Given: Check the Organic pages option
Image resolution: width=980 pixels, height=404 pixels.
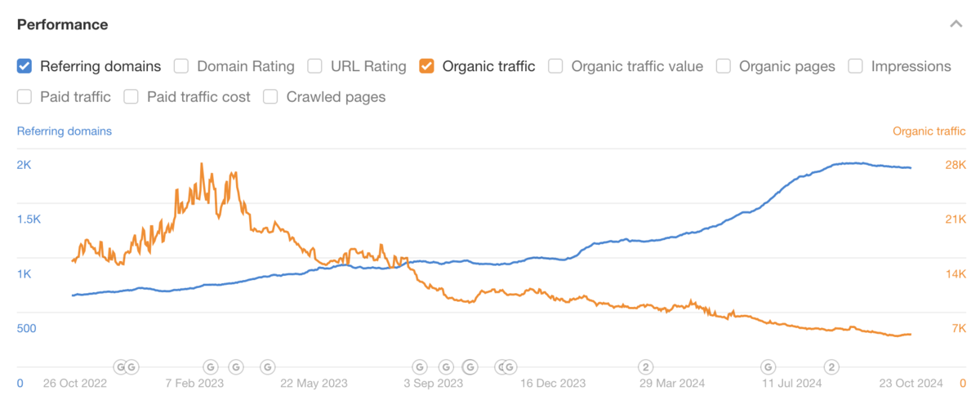Looking at the screenshot, I should tap(723, 66).
